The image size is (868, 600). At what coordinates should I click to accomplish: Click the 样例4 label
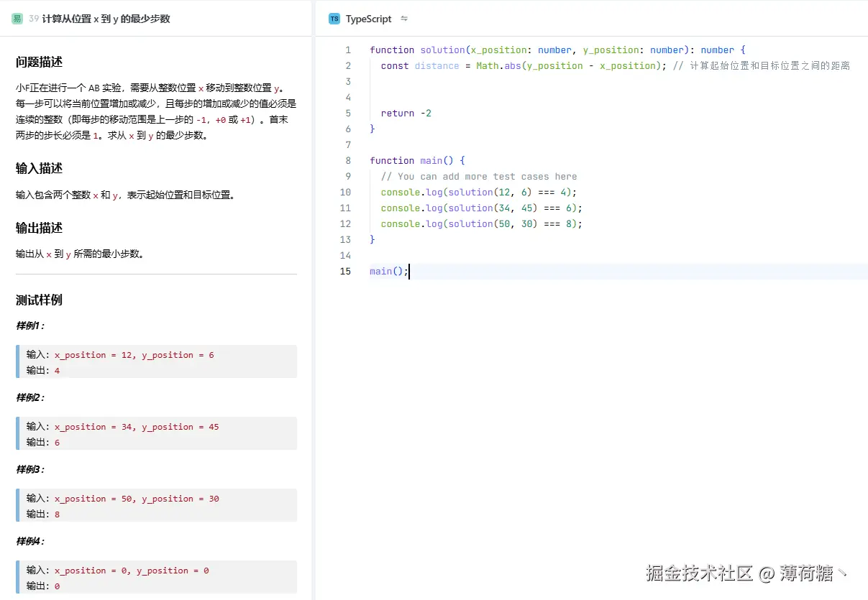[x=30, y=541]
